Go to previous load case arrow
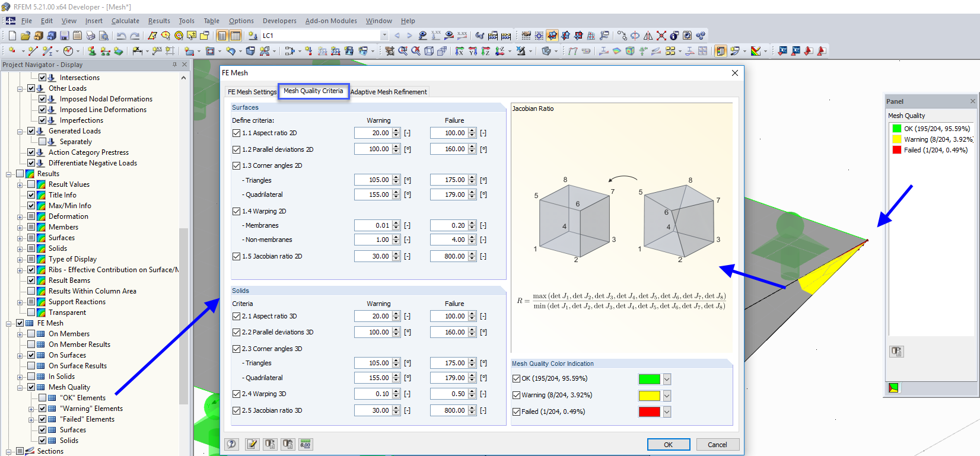The image size is (980, 456). 397,36
